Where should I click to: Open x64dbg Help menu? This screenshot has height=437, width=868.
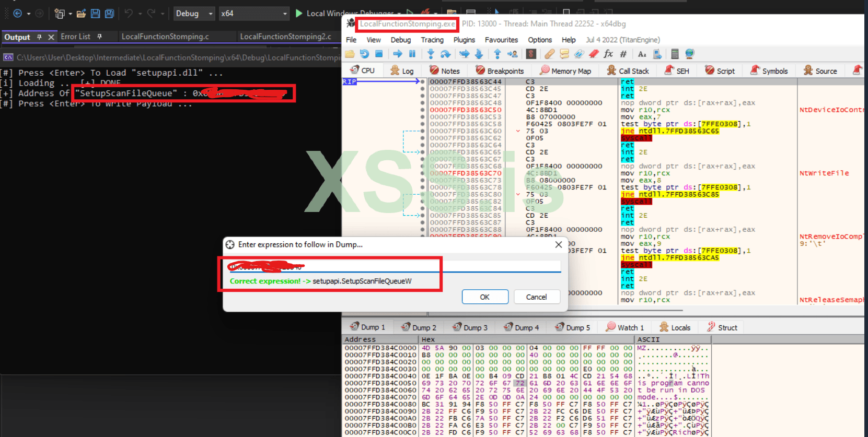pos(569,40)
